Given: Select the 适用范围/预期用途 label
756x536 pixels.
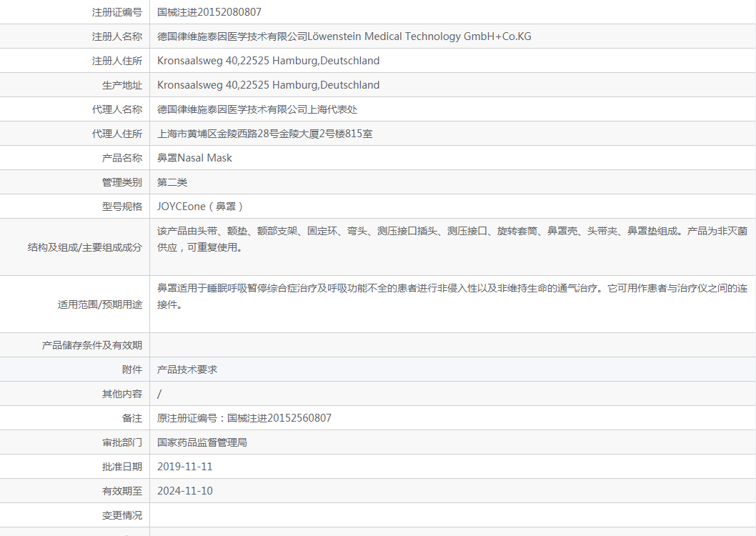Looking at the screenshot, I should [x=100, y=304].
